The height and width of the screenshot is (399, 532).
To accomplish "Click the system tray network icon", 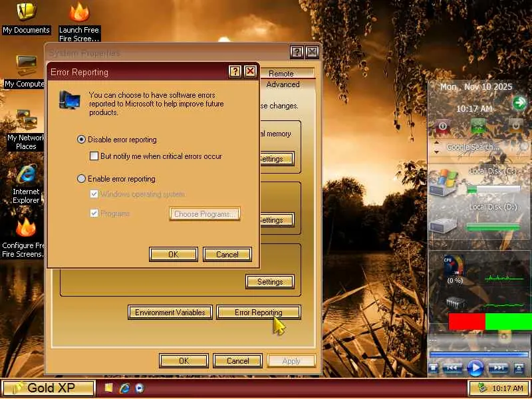I will tap(483, 388).
